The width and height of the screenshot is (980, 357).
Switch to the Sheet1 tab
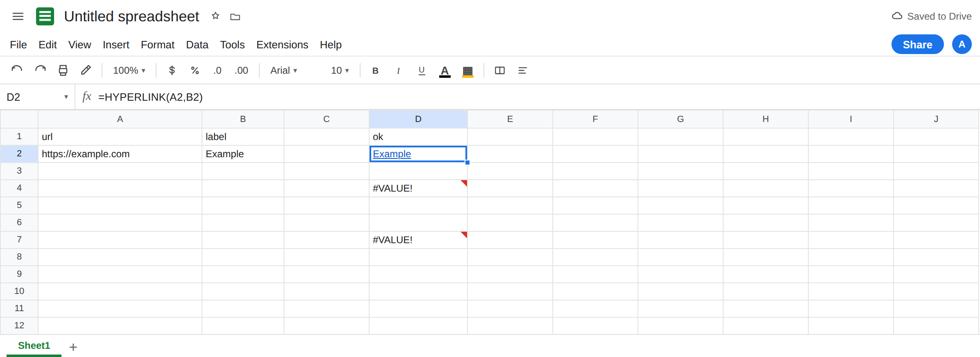tap(34, 346)
